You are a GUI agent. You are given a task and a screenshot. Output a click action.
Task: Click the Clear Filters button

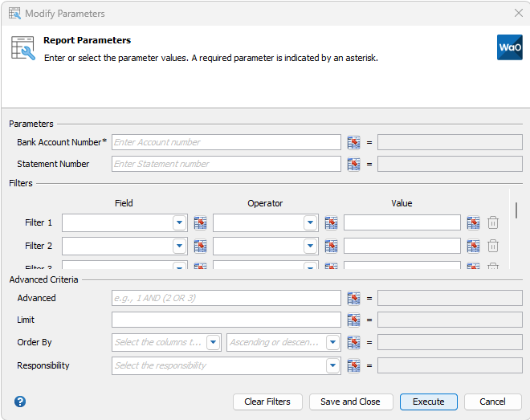[267, 402]
